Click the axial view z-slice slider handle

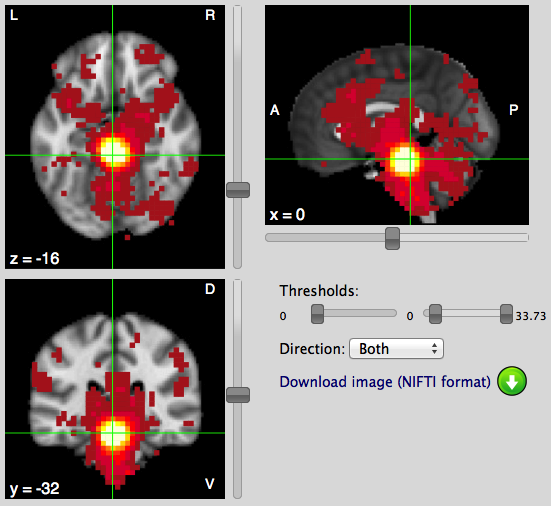[x=238, y=190]
